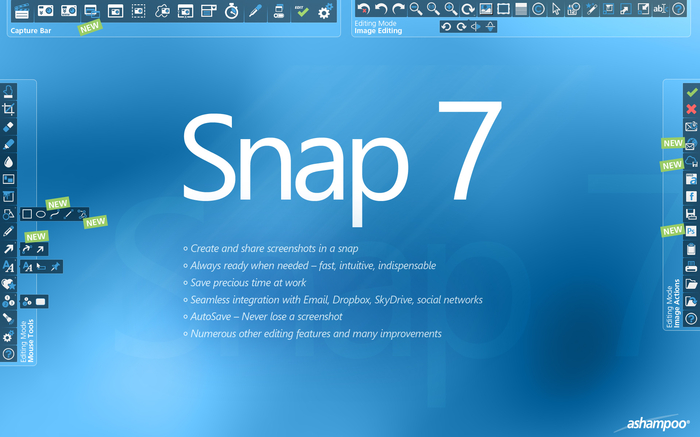Viewport: 700px width, 437px height.
Task: Click the undo arrow in Image Editing bar
Action: point(381,9)
